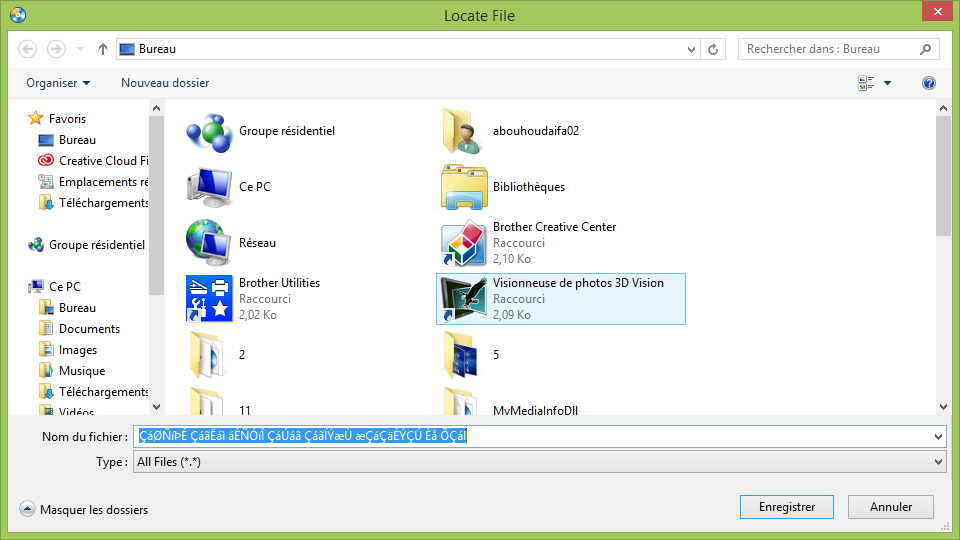Image resolution: width=960 pixels, height=540 pixels.
Task: Click the Enregistrer button
Action: (787, 507)
